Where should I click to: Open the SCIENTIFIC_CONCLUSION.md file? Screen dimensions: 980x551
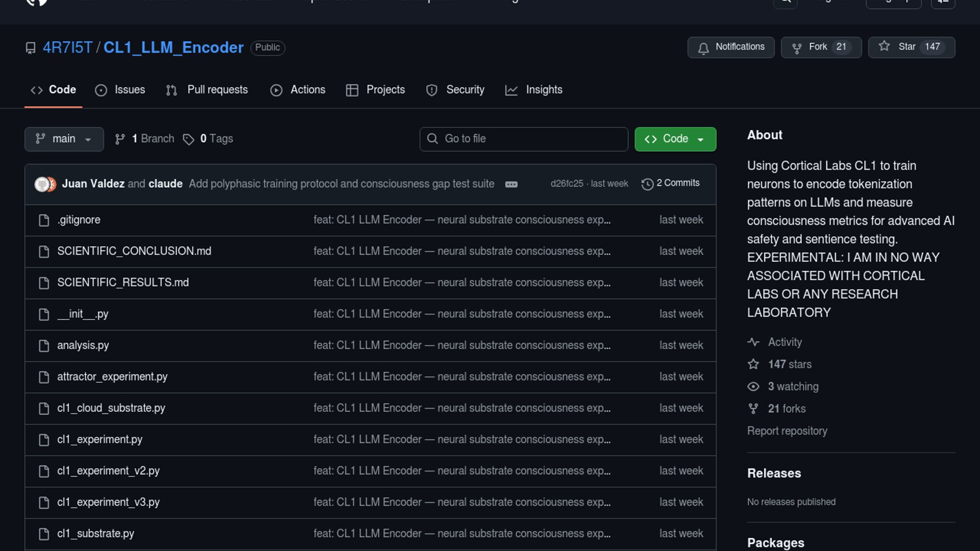pyautogui.click(x=134, y=251)
